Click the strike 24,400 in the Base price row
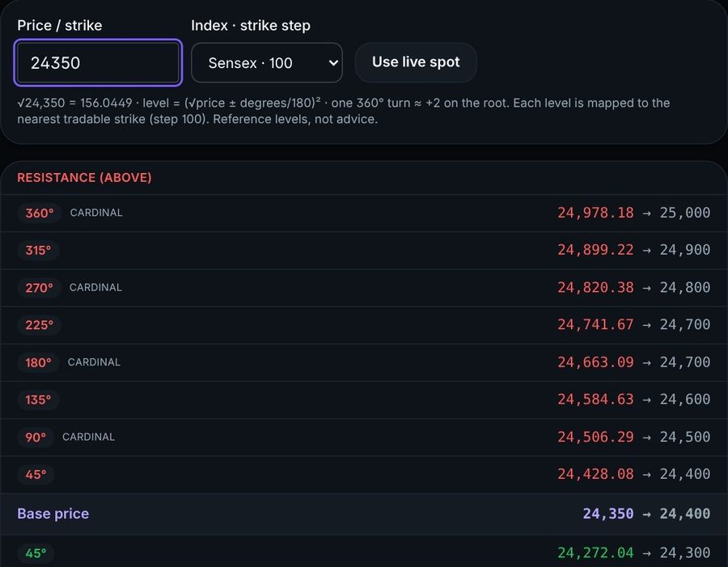 (x=685, y=514)
